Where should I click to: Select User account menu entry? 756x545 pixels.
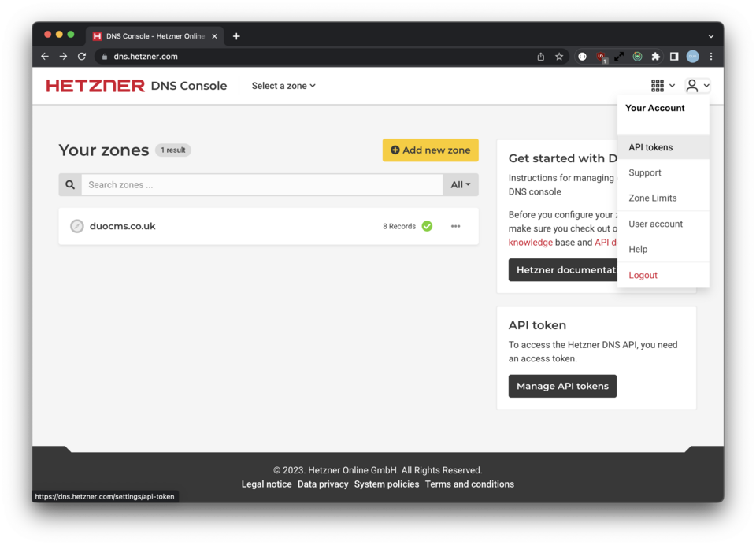pyautogui.click(x=663, y=224)
